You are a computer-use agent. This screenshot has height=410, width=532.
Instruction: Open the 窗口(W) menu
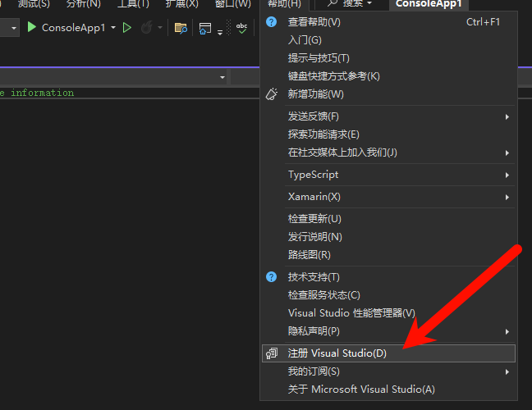(233, 4)
